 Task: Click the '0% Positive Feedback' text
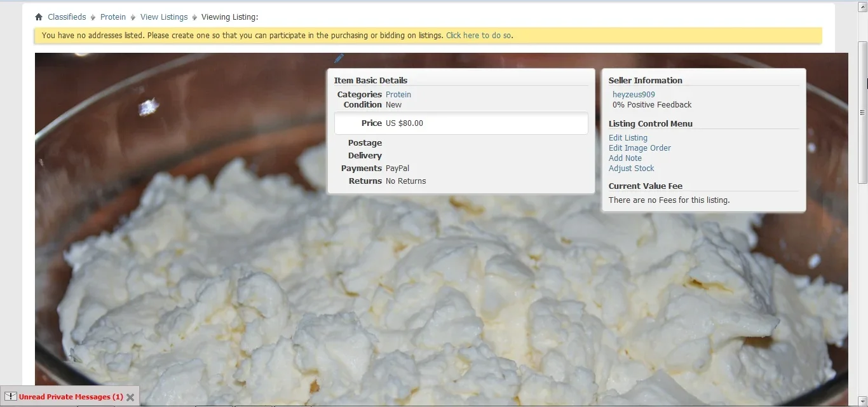(x=652, y=105)
